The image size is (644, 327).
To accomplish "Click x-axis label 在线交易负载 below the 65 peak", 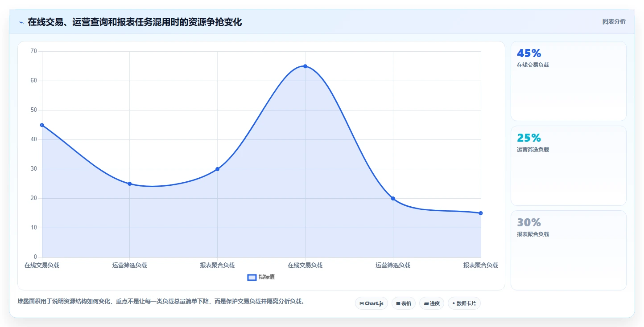I will tap(305, 265).
